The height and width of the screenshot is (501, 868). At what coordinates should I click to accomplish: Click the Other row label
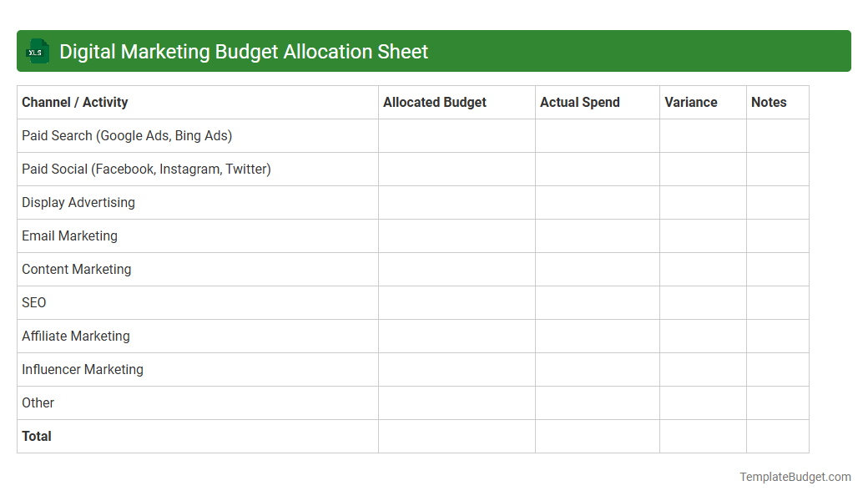pos(38,402)
